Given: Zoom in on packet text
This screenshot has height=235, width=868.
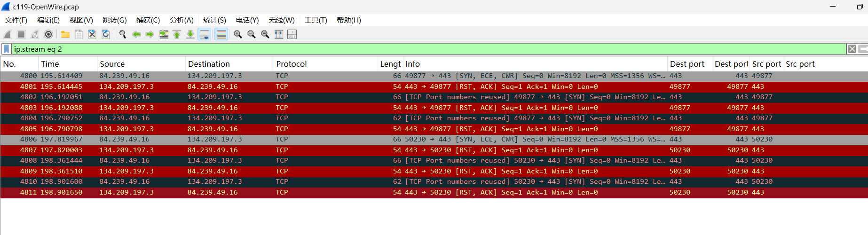Looking at the screenshot, I should point(238,34).
